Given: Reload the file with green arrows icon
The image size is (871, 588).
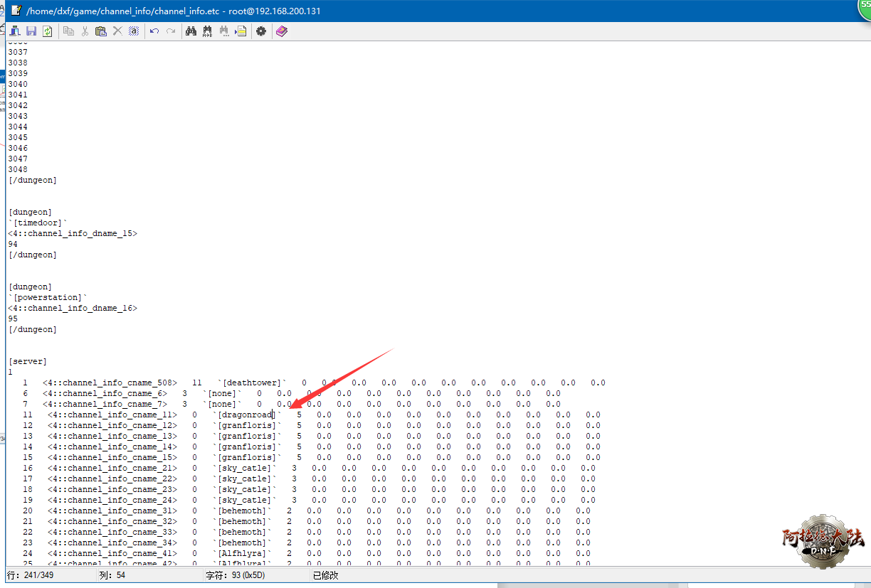Looking at the screenshot, I should point(47,31).
